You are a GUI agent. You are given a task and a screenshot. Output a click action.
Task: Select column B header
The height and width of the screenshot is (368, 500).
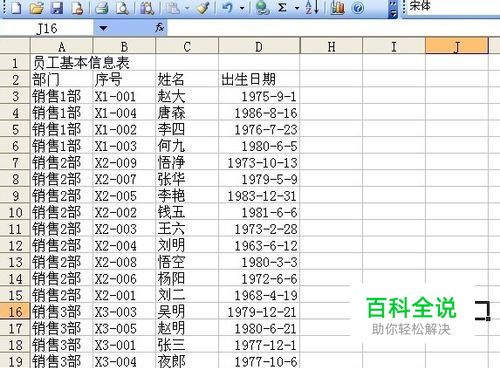(124, 46)
